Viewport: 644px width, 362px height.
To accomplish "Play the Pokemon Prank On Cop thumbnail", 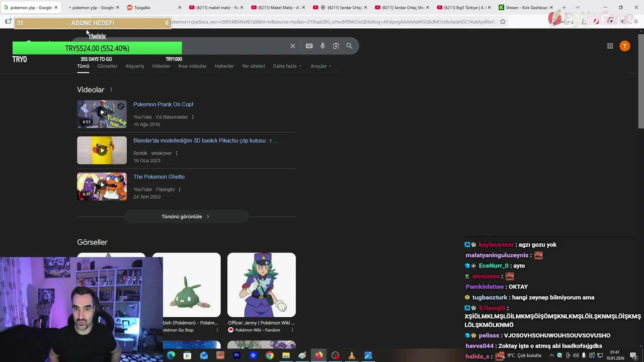I will [x=102, y=114].
